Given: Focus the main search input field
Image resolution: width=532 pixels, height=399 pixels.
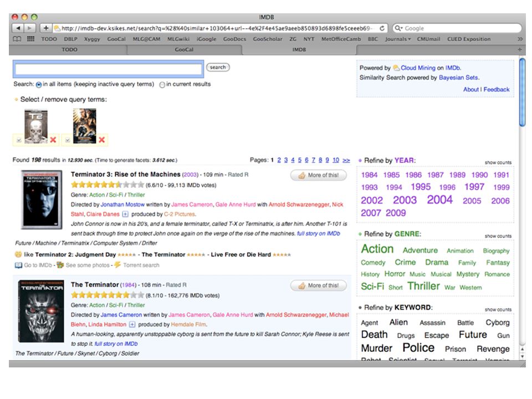Looking at the screenshot, I should [108, 69].
